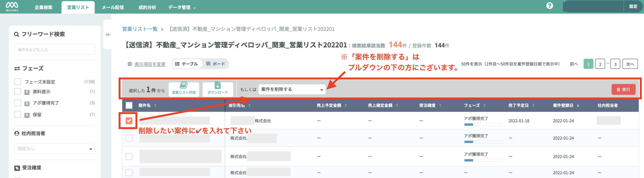This screenshot has height=178, width=644.
Task: Toggle the select-all checkbox in table header
Action: [x=129, y=105]
